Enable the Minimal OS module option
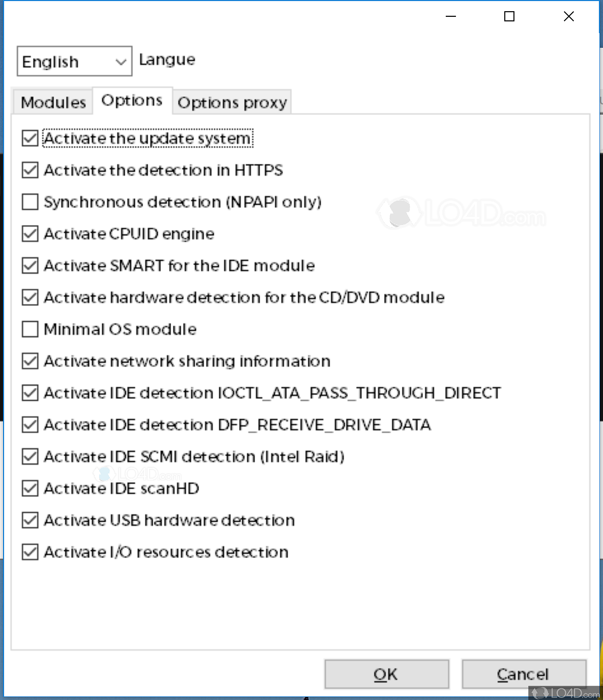Screen dimensions: 603x700 point(30,329)
